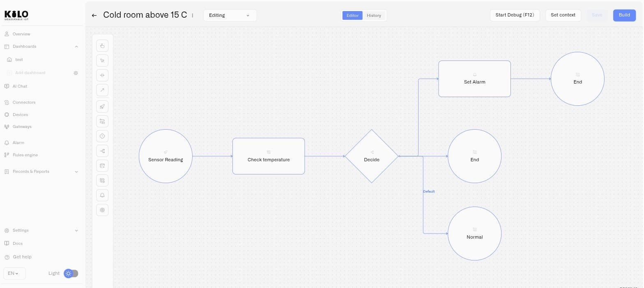Add a transform settings node from toolbar

pyautogui.click(x=102, y=121)
